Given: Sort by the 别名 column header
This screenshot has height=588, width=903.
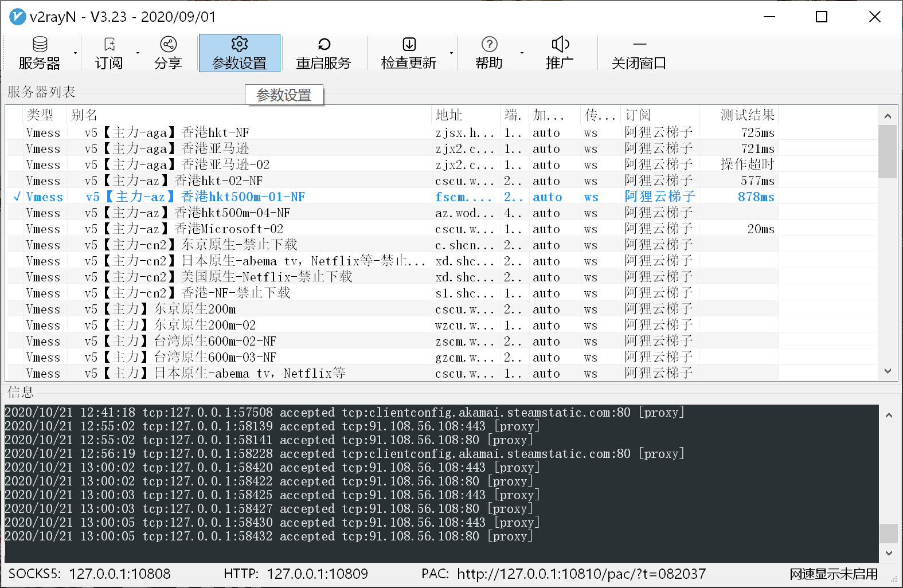Looking at the screenshot, I should (x=84, y=115).
